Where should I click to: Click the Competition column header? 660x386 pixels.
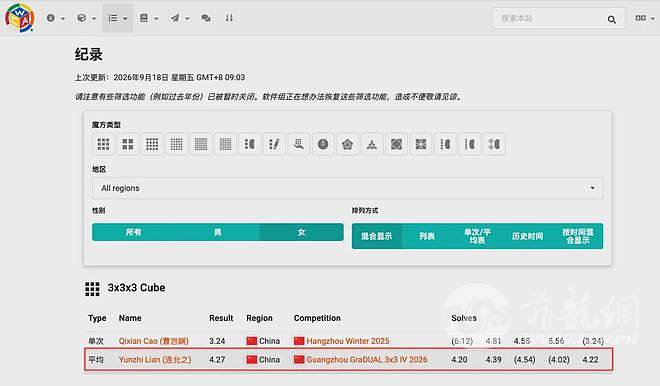coord(317,318)
